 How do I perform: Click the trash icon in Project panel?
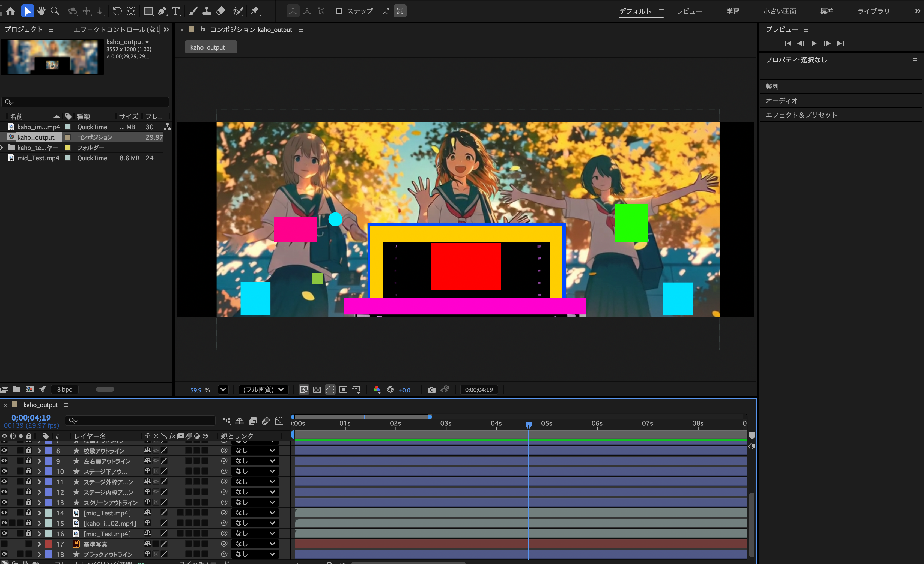pyautogui.click(x=86, y=389)
